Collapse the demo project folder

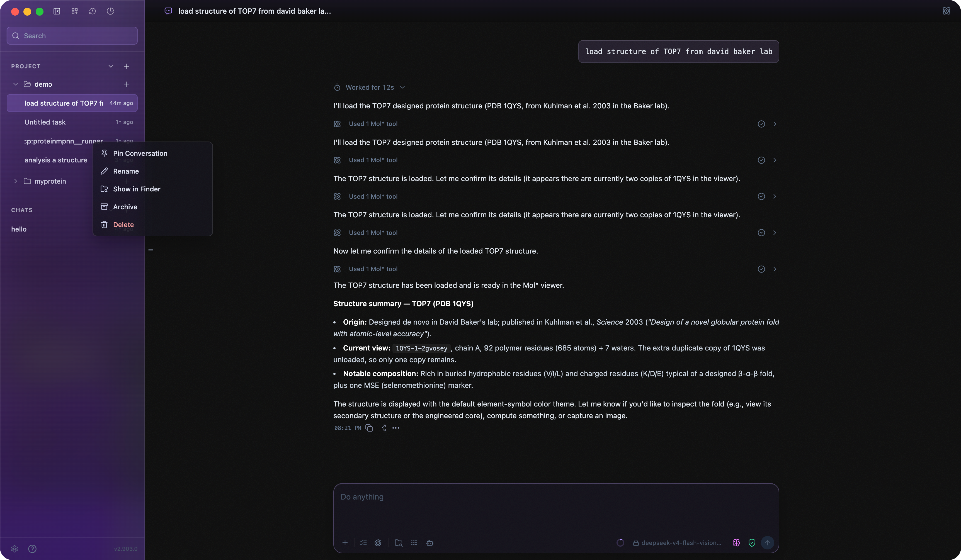(x=15, y=84)
